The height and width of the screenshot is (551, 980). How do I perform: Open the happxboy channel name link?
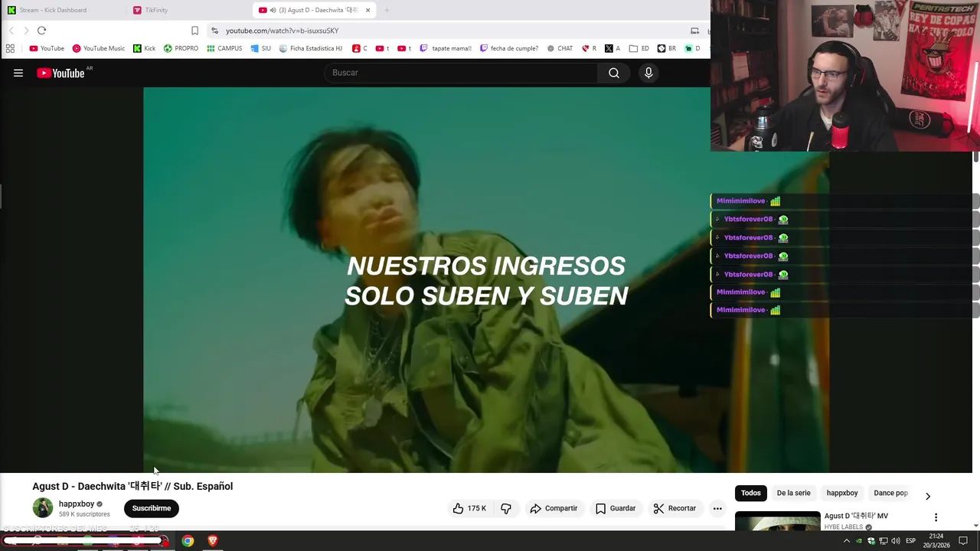pos(77,504)
